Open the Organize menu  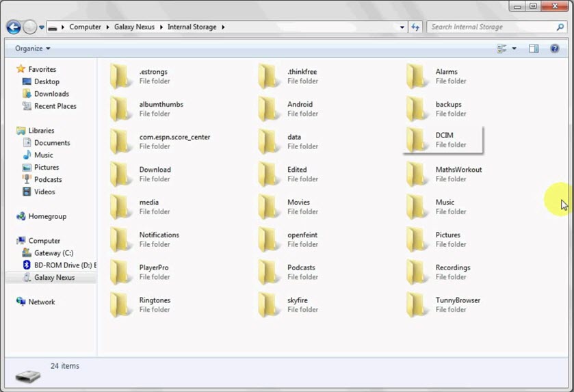[x=32, y=49]
